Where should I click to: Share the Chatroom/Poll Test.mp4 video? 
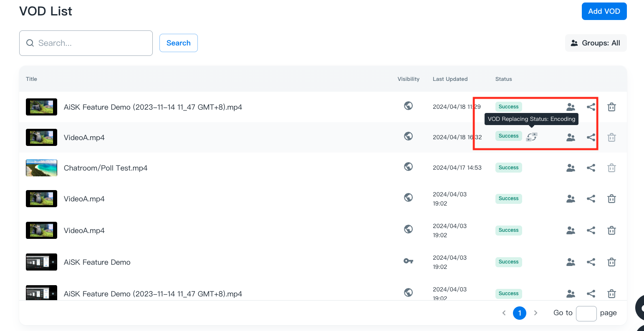tap(591, 168)
